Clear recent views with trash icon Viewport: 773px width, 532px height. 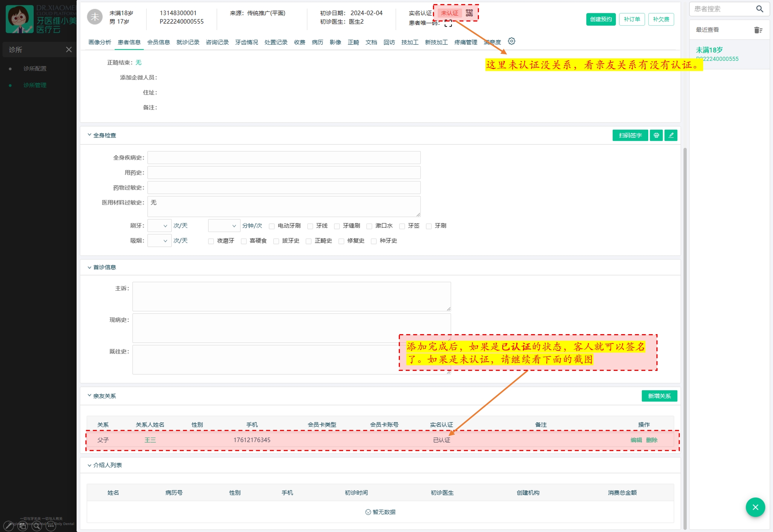(758, 30)
